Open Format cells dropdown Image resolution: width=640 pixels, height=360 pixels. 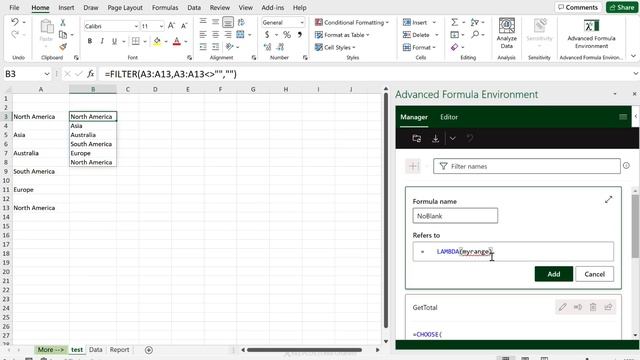point(434,47)
